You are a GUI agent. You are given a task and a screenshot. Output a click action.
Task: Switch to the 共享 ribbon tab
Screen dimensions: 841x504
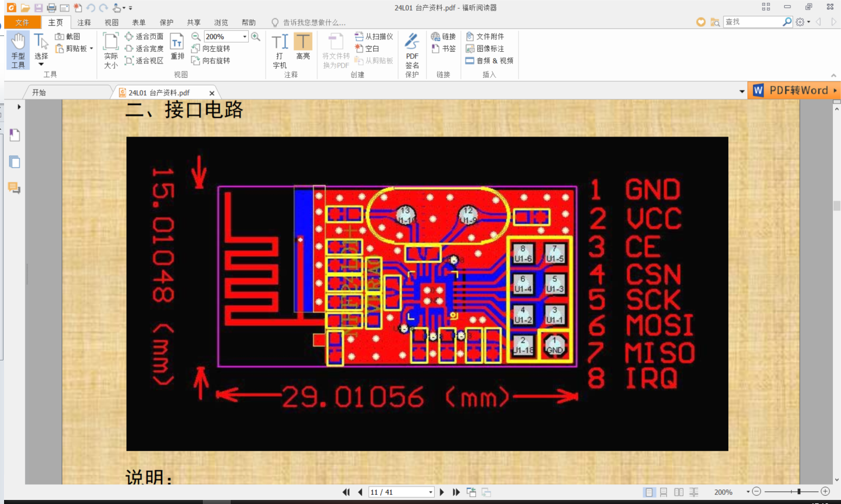click(x=194, y=23)
